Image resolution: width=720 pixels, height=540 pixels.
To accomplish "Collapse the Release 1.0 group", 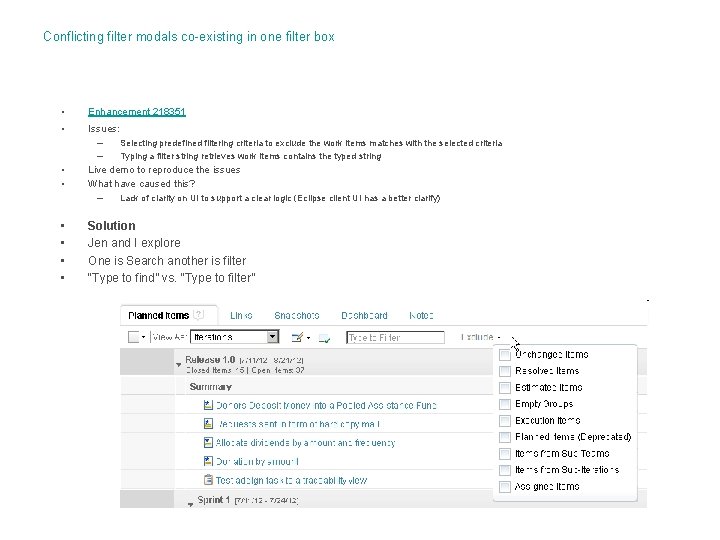I will pos(179,365).
